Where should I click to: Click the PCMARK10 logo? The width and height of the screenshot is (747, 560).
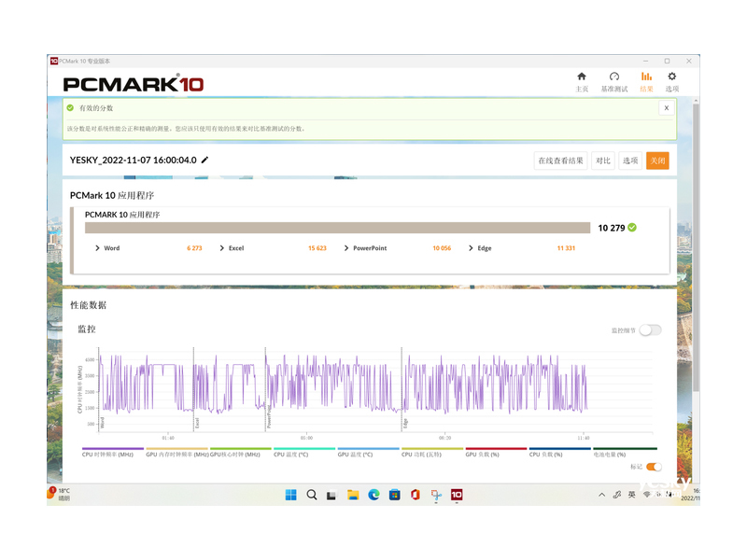[134, 84]
